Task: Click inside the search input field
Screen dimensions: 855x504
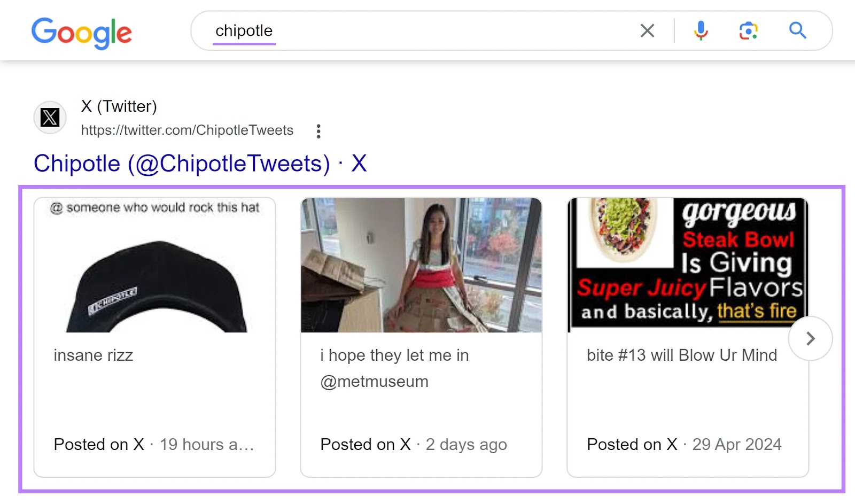Action: pyautogui.click(x=428, y=30)
